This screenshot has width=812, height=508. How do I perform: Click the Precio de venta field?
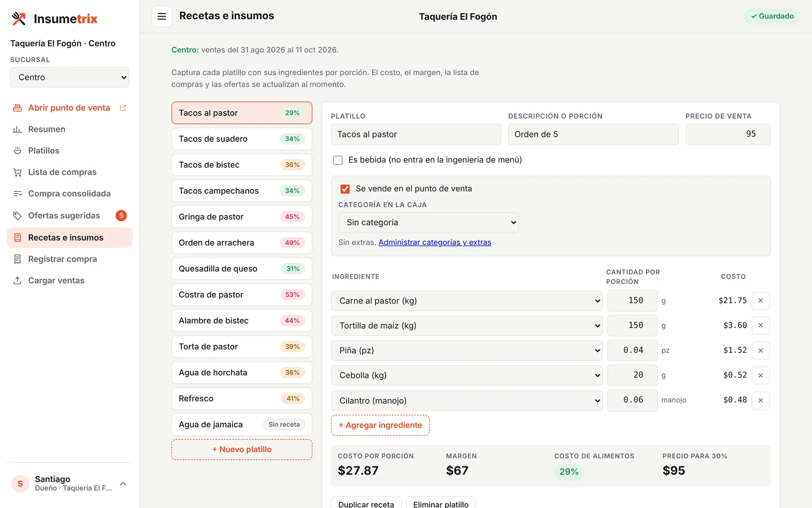[x=728, y=135]
